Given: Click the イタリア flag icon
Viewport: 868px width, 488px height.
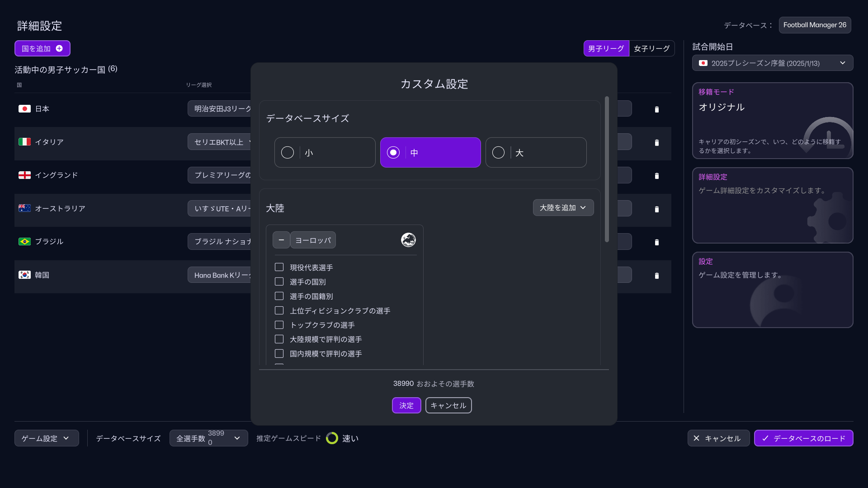Looking at the screenshot, I should coord(24,142).
